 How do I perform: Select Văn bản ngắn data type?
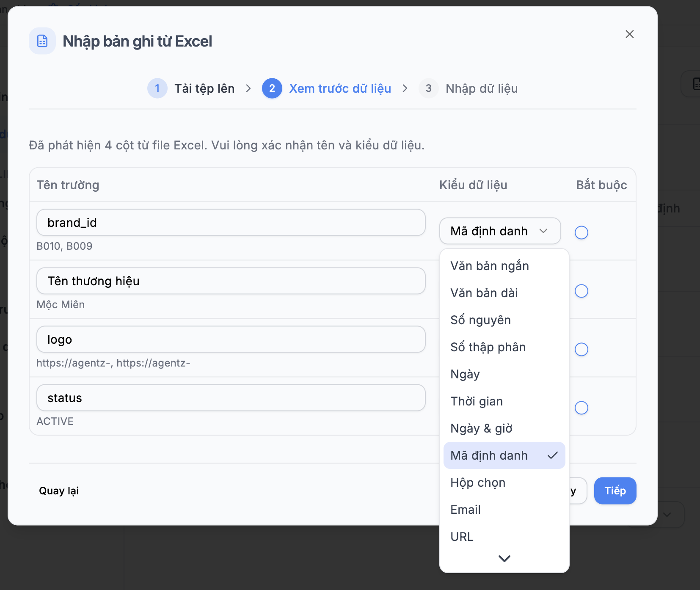click(504, 266)
